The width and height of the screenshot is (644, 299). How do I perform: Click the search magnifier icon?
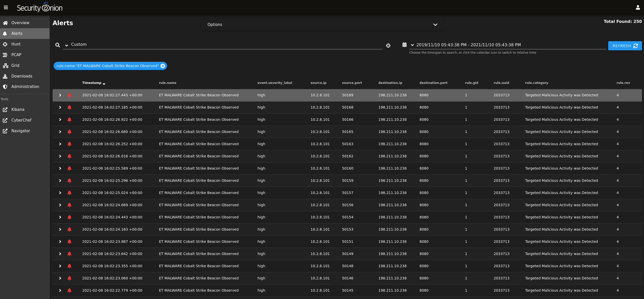(x=58, y=45)
